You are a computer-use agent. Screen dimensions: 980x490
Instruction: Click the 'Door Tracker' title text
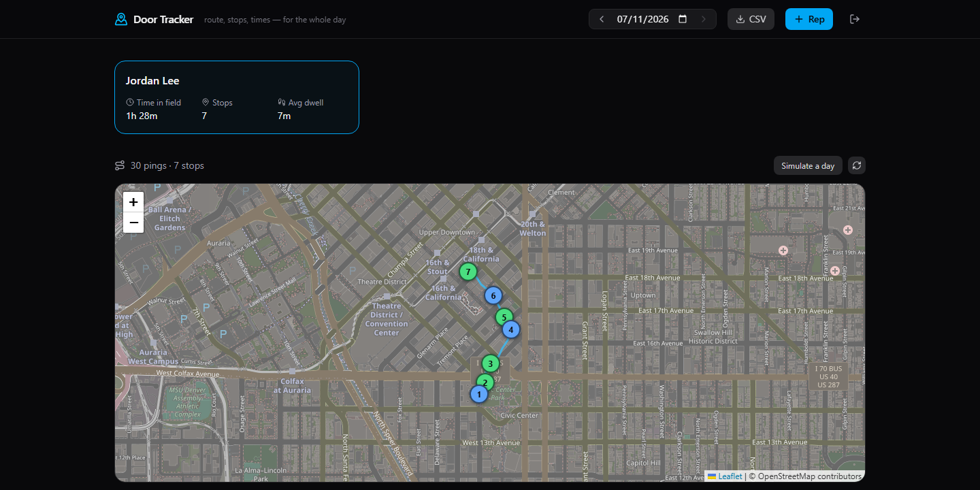[x=163, y=19]
